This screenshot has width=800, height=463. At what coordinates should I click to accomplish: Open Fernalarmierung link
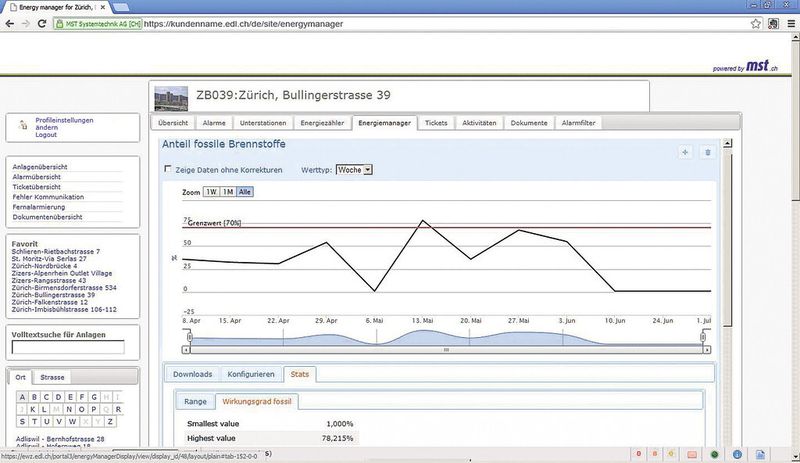39,207
